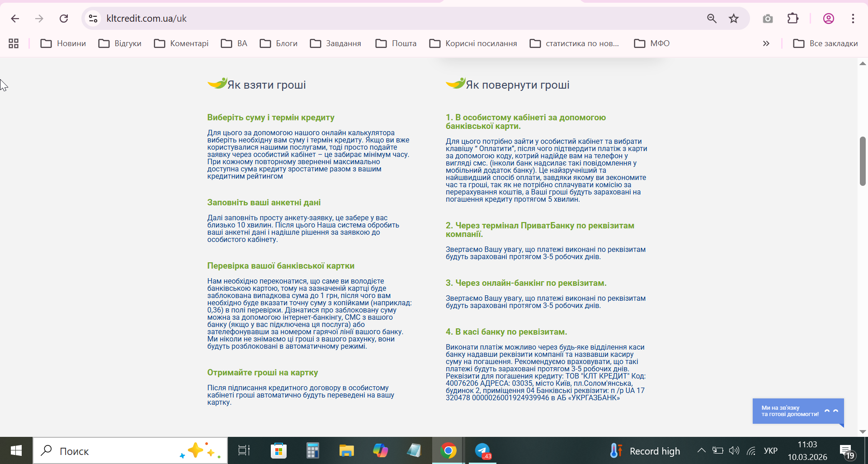The image size is (868, 464).
Task: Click the battery status tray icon
Action: pos(717,450)
